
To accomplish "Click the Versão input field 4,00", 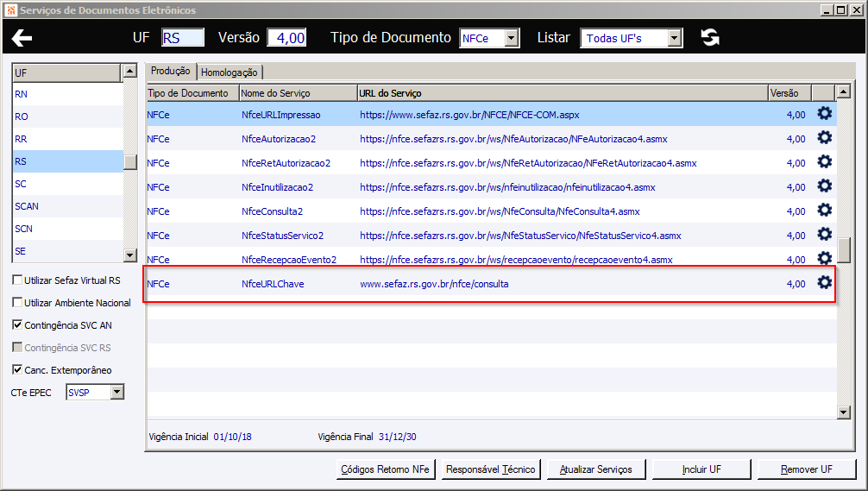I will tap(286, 38).
